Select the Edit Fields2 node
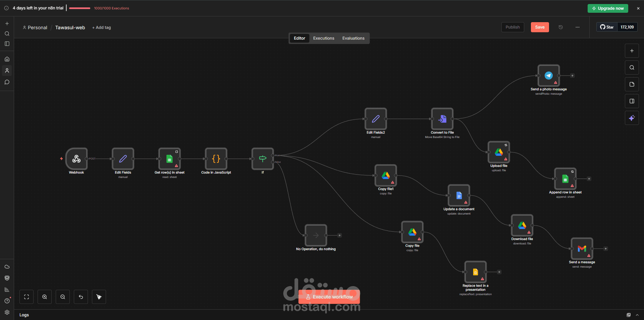The image size is (644, 320). pos(376,119)
